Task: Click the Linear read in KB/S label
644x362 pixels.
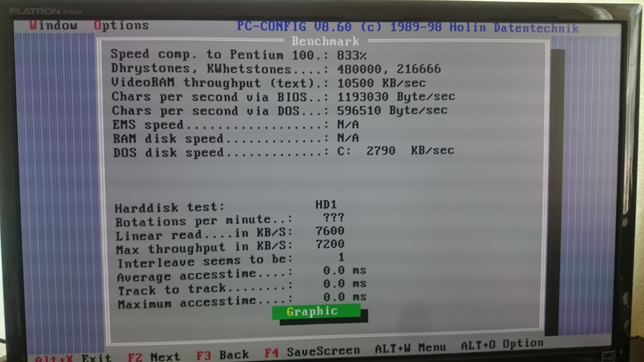Action: tap(204, 234)
